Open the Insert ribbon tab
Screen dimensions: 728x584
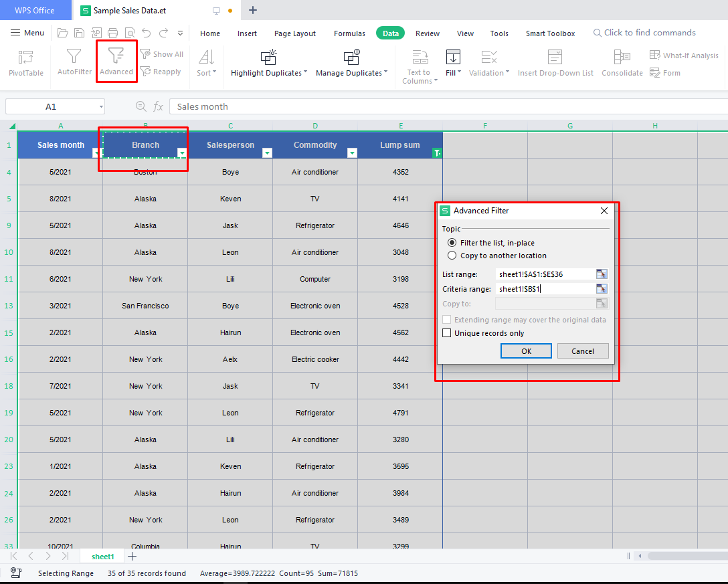tap(247, 33)
